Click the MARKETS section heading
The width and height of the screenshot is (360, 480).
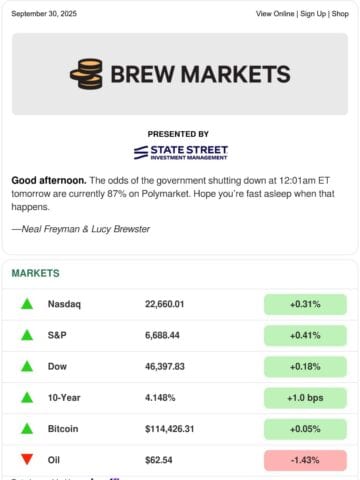point(36,273)
